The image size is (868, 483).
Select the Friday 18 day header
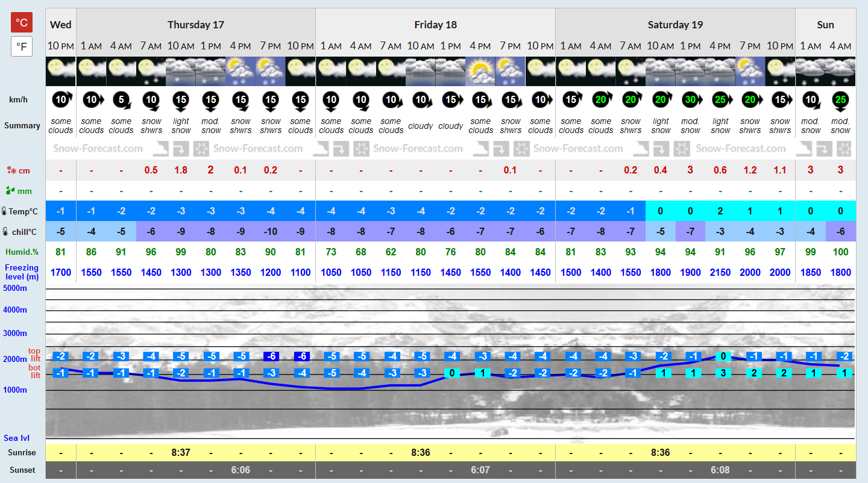435,25
